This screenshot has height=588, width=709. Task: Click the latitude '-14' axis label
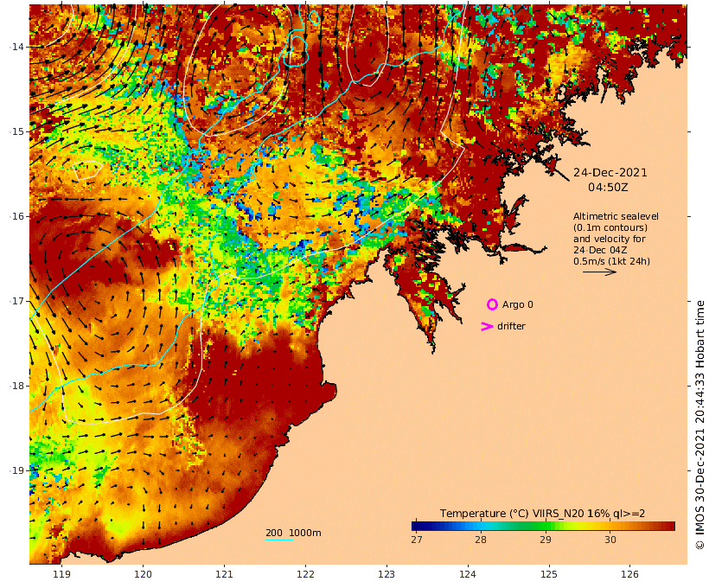[x=16, y=47]
